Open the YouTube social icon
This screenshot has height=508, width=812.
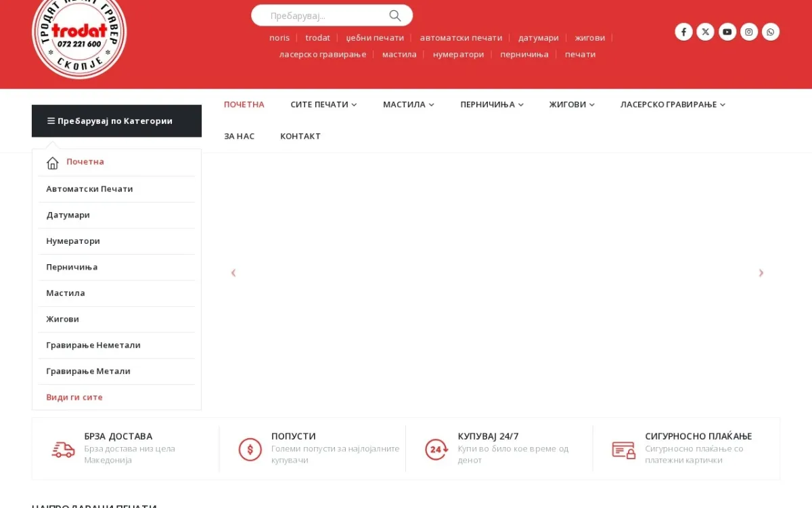pyautogui.click(x=727, y=32)
